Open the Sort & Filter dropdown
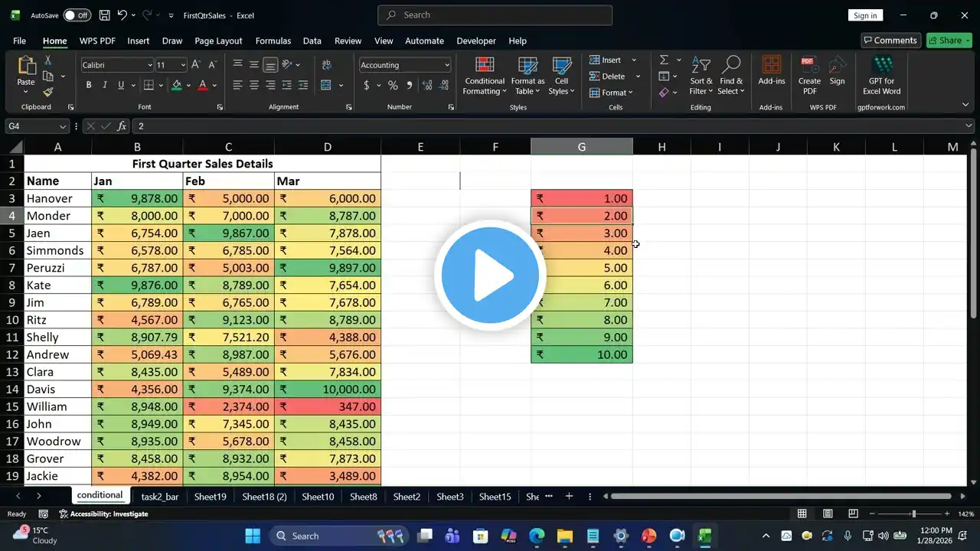The image size is (980, 551). 701,75
